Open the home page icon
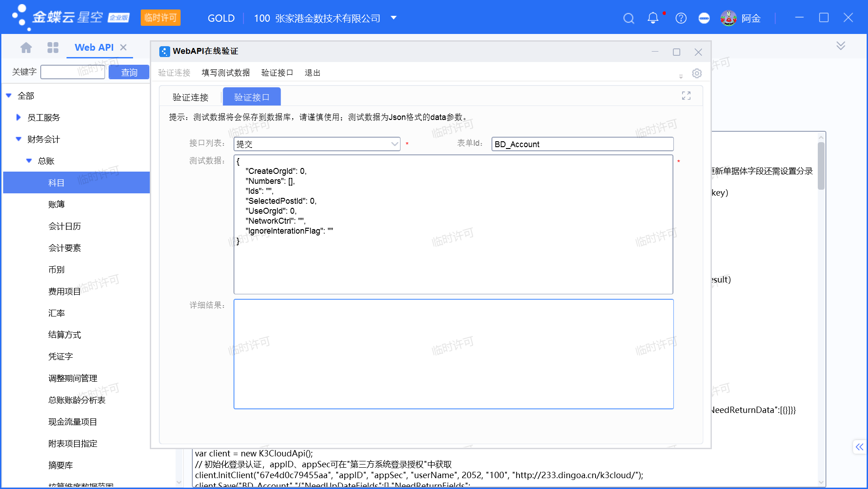868x489 pixels. coord(26,47)
